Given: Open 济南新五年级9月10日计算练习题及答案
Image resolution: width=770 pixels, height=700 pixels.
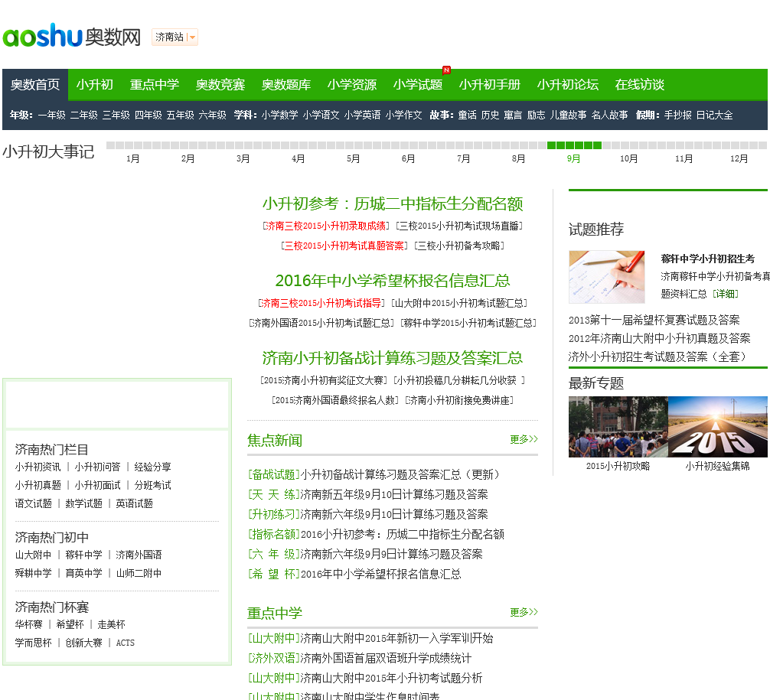Looking at the screenshot, I should click(394, 494).
